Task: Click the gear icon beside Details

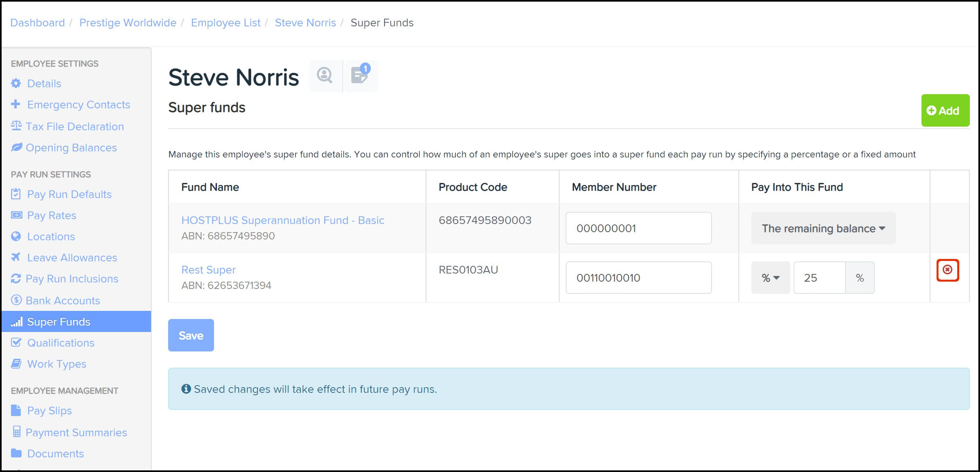Action: point(16,84)
